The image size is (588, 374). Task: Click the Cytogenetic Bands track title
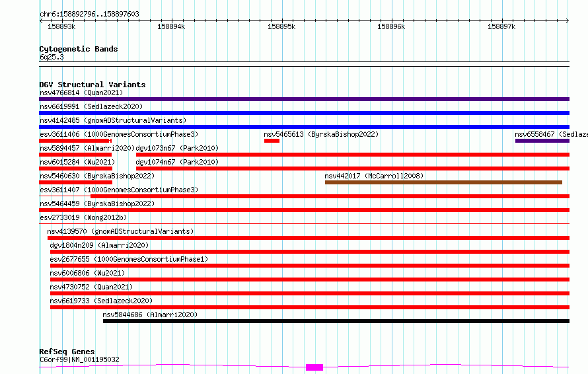(79, 49)
